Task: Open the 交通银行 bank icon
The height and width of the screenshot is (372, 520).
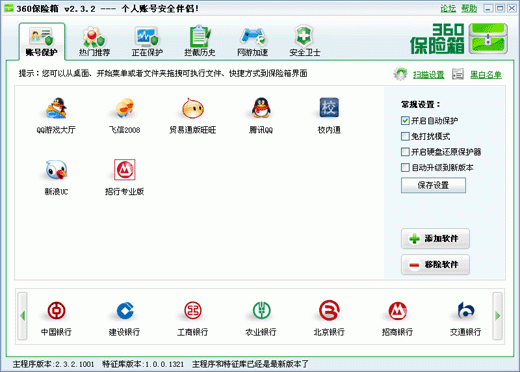Action: click(x=466, y=310)
